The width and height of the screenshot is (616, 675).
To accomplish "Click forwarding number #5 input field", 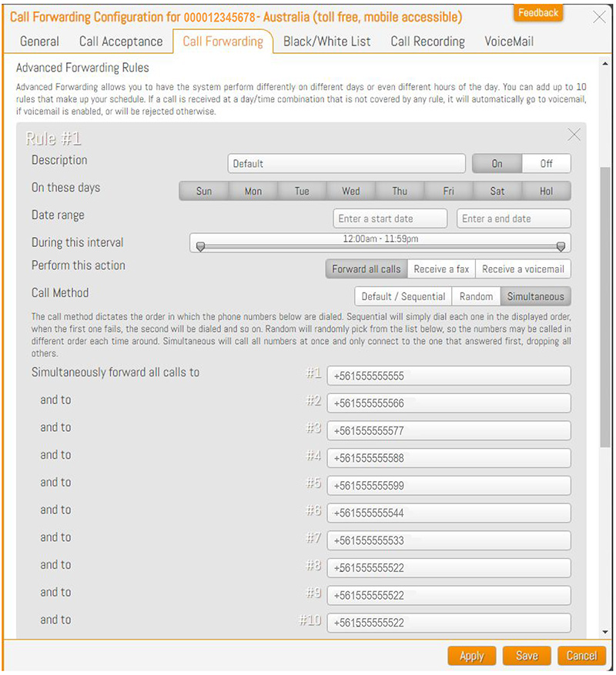I will pyautogui.click(x=449, y=486).
